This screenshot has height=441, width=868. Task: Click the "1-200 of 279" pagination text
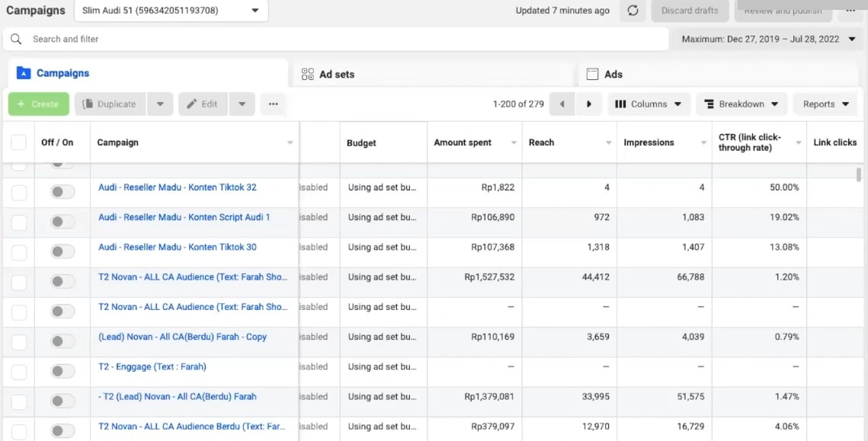pos(518,104)
